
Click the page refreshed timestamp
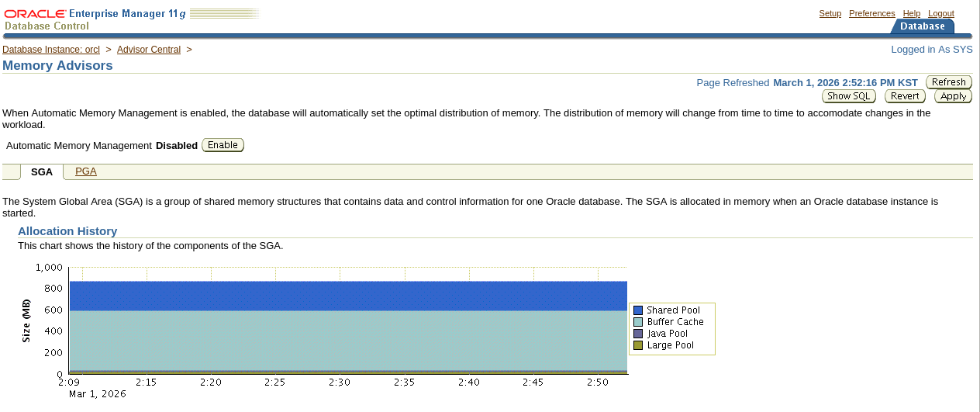tap(846, 82)
